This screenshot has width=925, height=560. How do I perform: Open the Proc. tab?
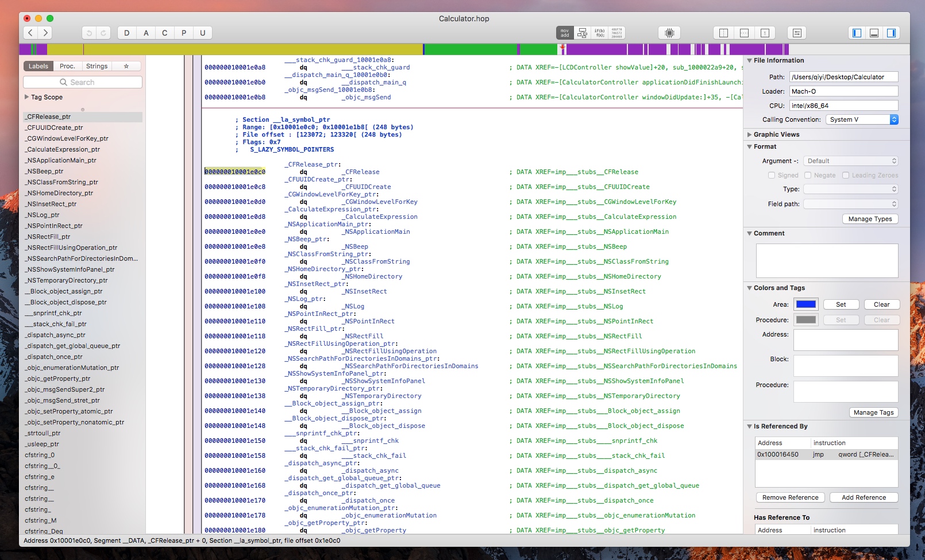click(x=68, y=66)
